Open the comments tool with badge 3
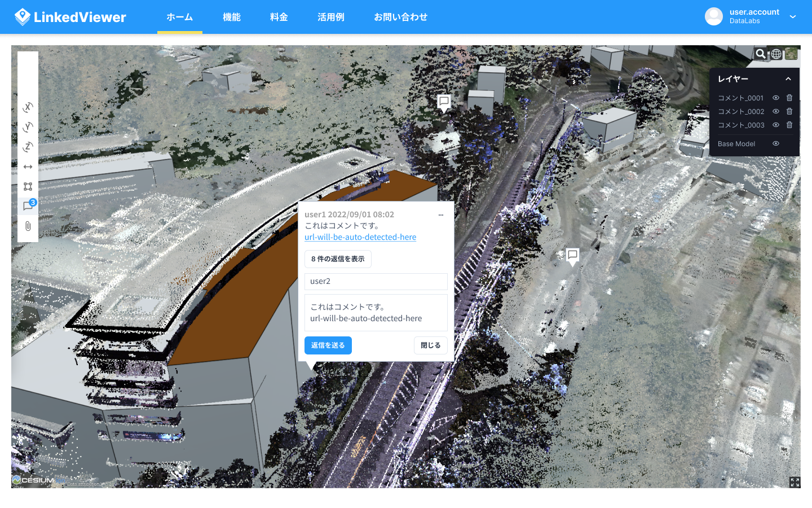This screenshot has height=508, width=812. click(28, 205)
